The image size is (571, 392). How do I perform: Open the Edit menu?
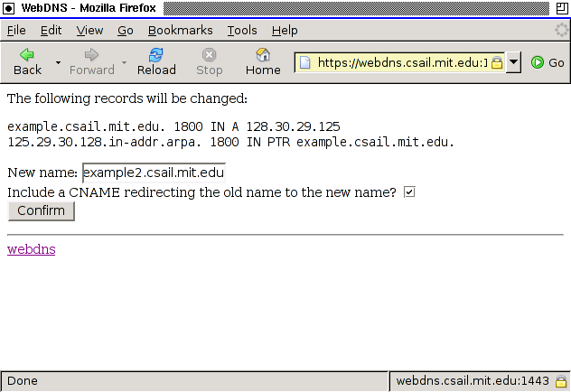click(51, 30)
